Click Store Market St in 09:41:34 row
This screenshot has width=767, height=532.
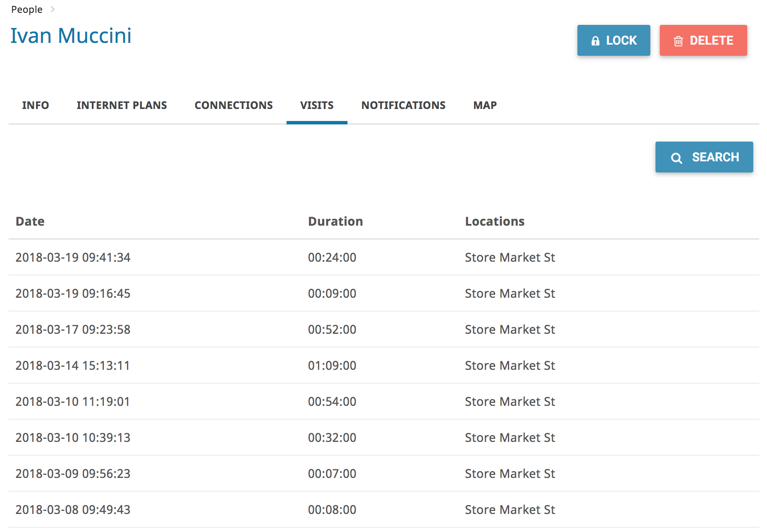click(510, 257)
